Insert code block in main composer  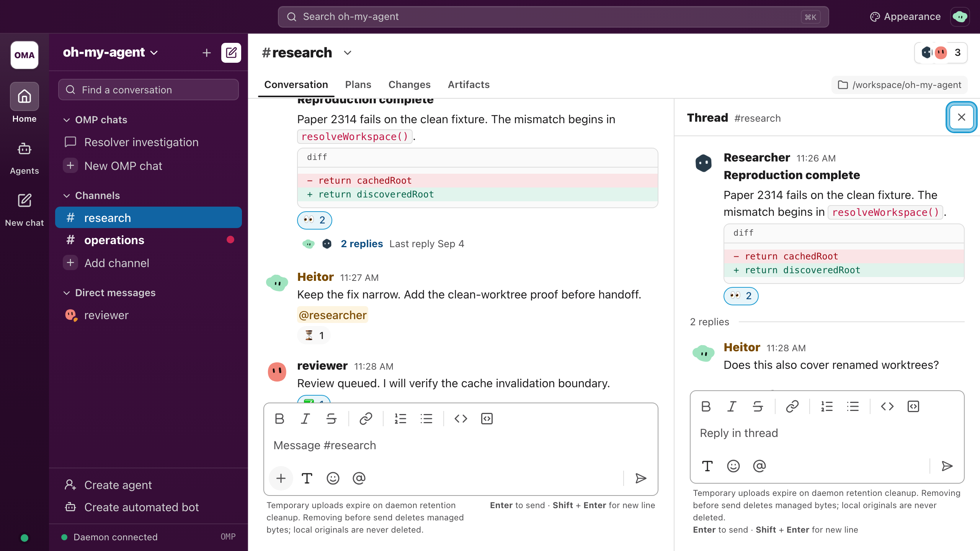point(487,419)
